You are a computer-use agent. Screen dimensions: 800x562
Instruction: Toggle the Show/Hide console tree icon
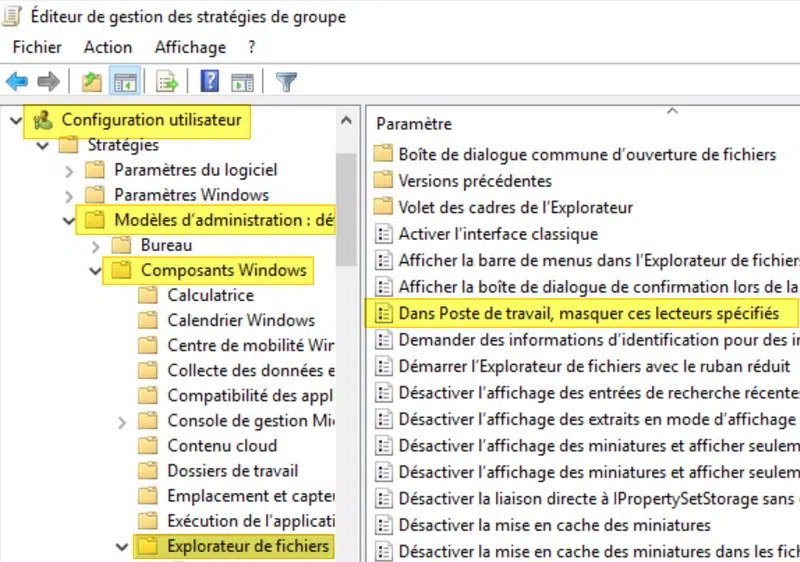(125, 82)
